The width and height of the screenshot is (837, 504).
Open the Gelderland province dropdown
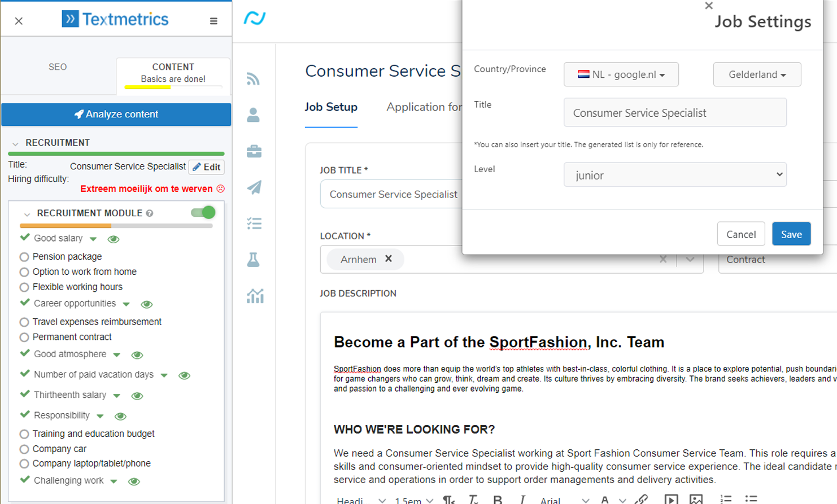point(757,74)
